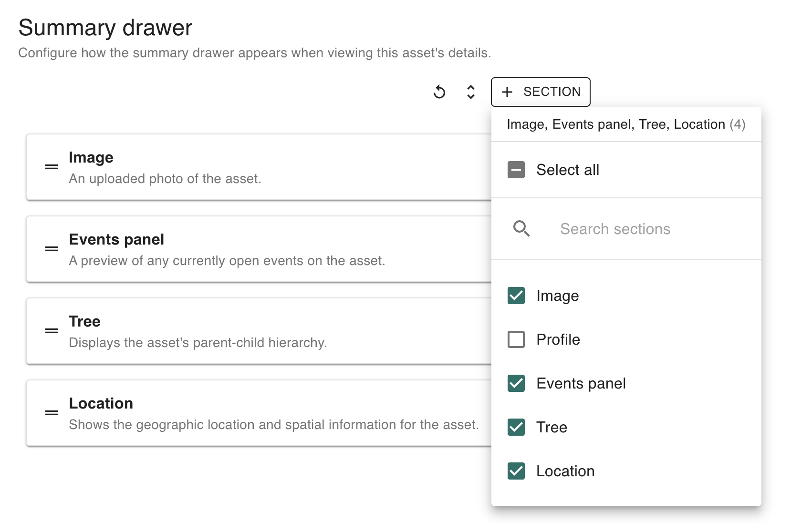791x532 pixels.
Task: Uncheck the Image section checkbox
Action: click(x=516, y=296)
